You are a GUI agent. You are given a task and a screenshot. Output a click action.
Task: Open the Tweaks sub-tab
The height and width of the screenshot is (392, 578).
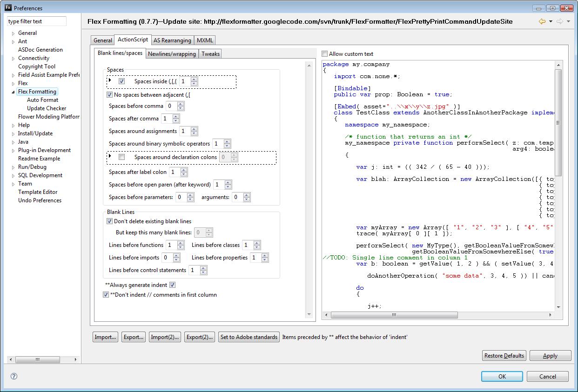click(210, 54)
